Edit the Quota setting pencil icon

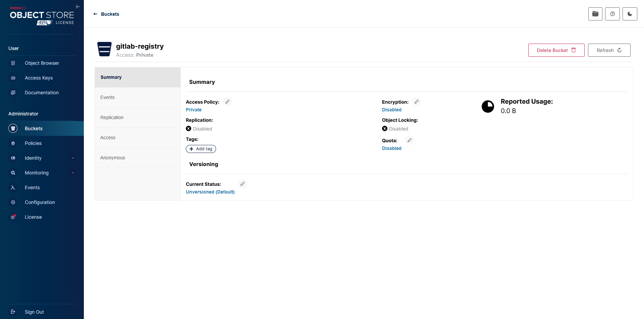409,140
